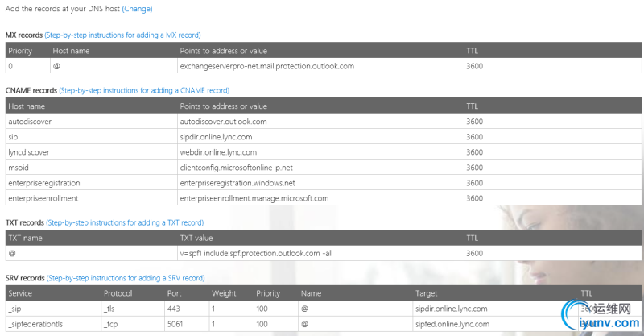
Task: Click the SRV records section heading
Action: click(25, 278)
